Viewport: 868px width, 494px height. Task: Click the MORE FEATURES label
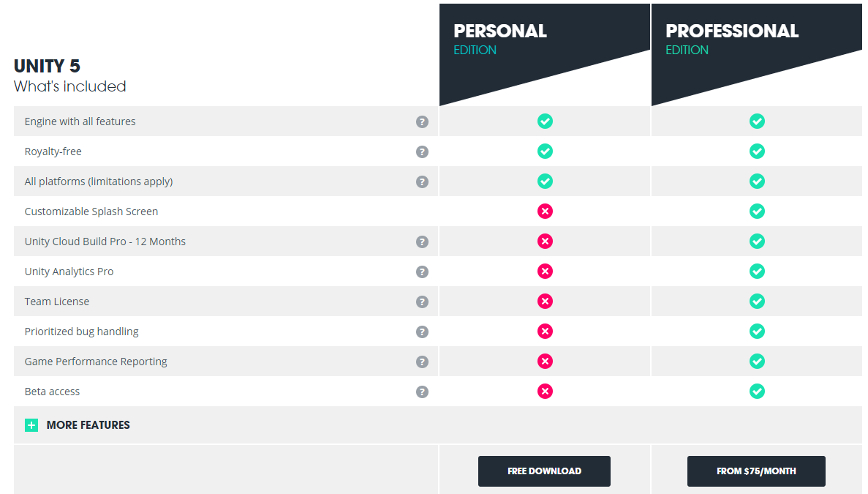click(88, 425)
